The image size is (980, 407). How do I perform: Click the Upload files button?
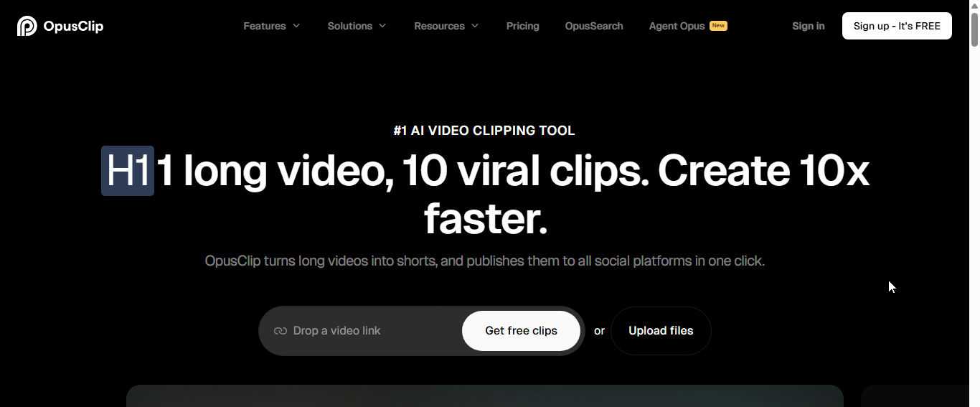[x=661, y=331]
